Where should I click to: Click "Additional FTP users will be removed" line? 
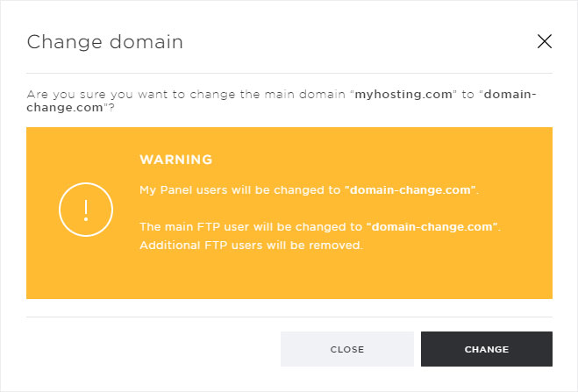[251, 245]
